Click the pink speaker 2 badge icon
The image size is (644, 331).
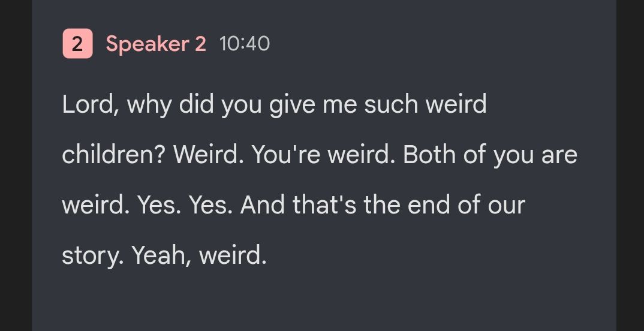pos(77,44)
